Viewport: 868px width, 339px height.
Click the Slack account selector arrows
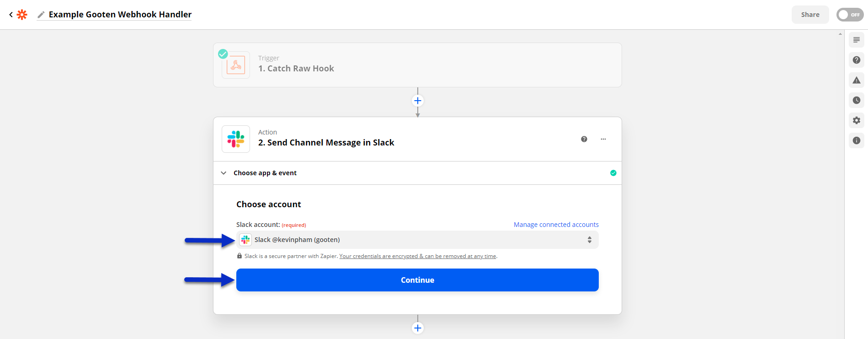coord(590,240)
